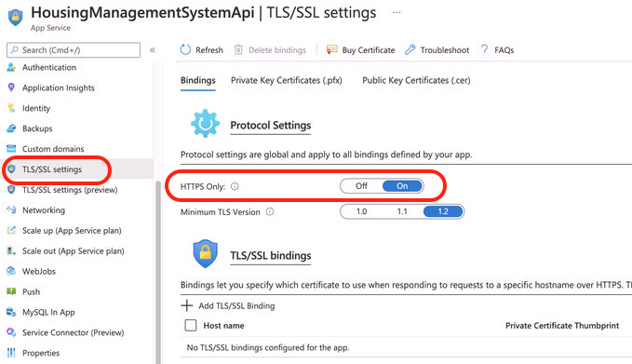Click the Delete bindings label

[x=277, y=50]
